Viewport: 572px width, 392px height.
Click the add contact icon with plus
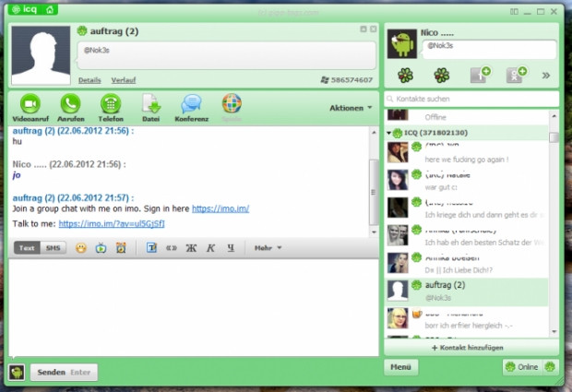[x=517, y=75]
